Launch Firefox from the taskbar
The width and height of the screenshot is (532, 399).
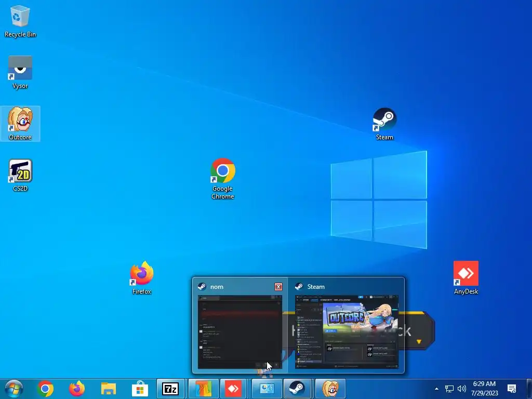pyautogui.click(x=77, y=389)
